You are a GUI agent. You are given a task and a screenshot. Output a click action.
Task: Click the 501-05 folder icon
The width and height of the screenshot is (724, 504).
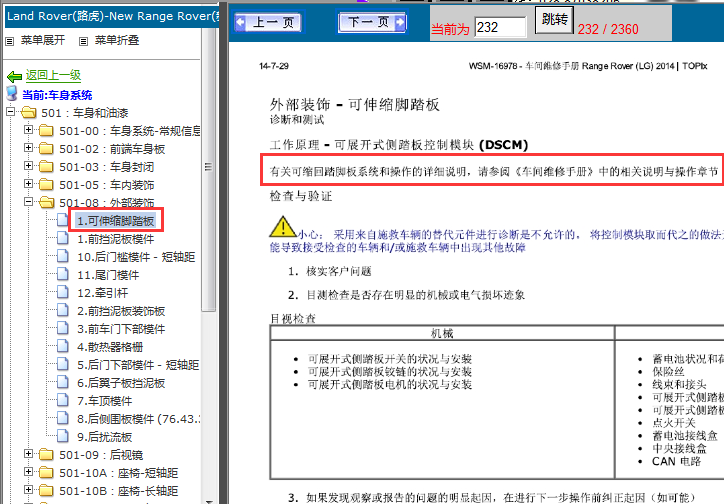(46, 185)
